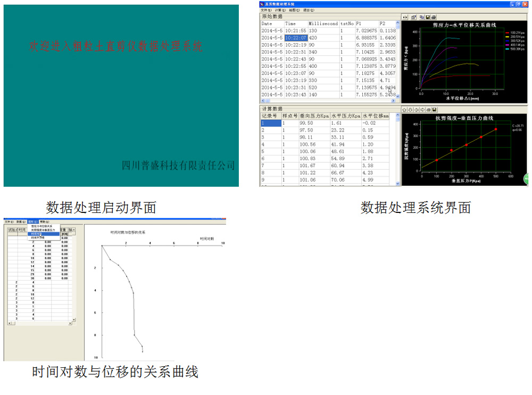This screenshot has height=395, width=532.
Task: Click the Date column header
Action: (272, 23)
